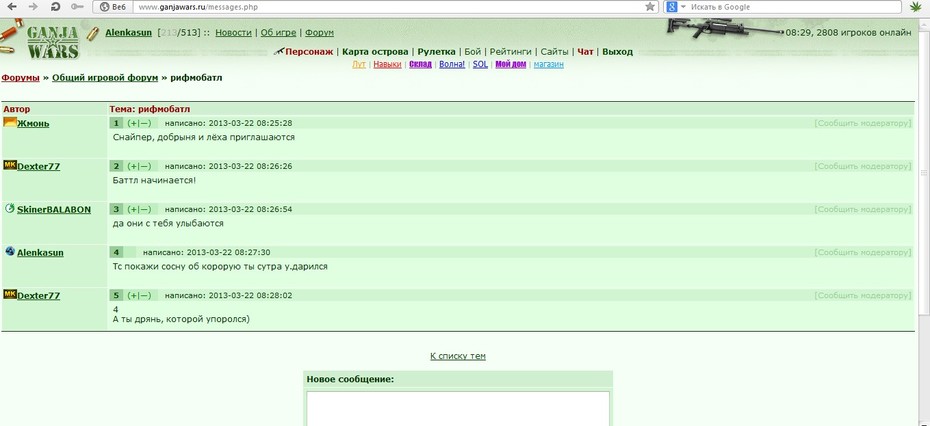This screenshot has height=426, width=930.
Task: Go to Общий игровой форум breadcrumb
Action: 105,78
